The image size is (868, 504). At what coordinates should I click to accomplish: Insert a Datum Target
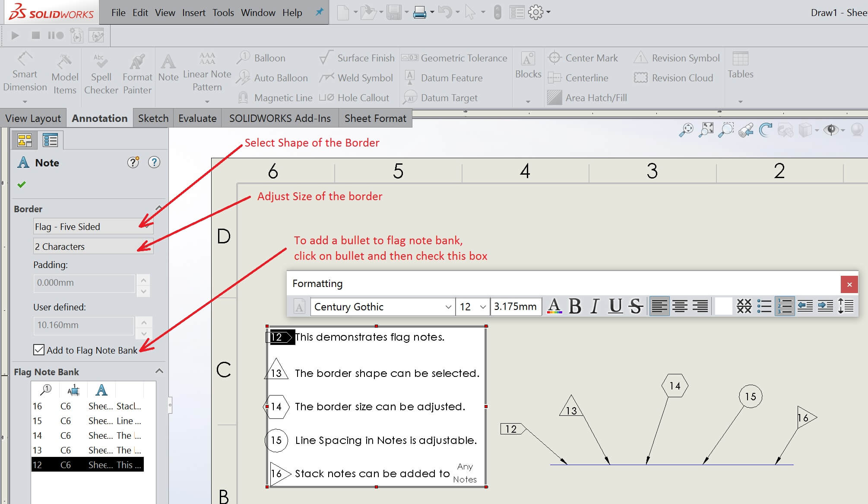(x=440, y=98)
